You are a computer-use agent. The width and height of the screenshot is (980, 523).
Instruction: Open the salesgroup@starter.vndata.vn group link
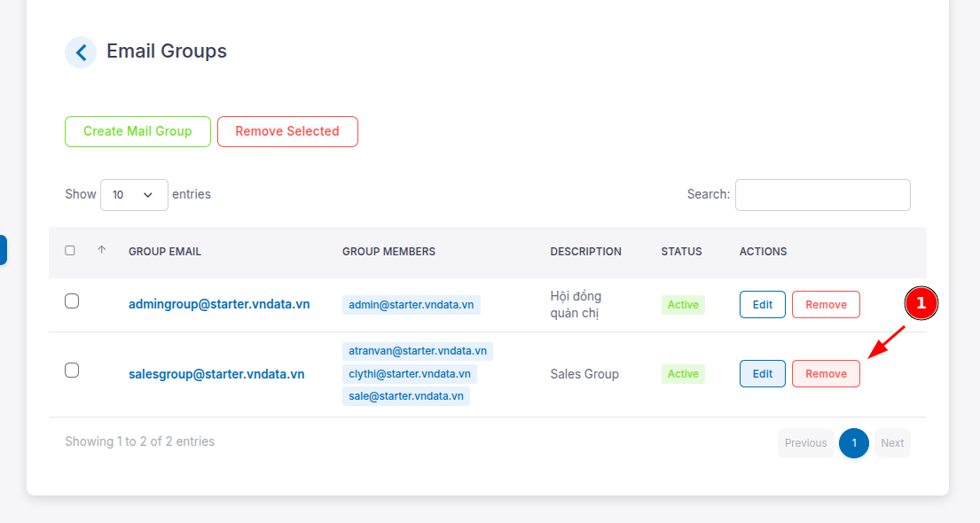(x=216, y=374)
